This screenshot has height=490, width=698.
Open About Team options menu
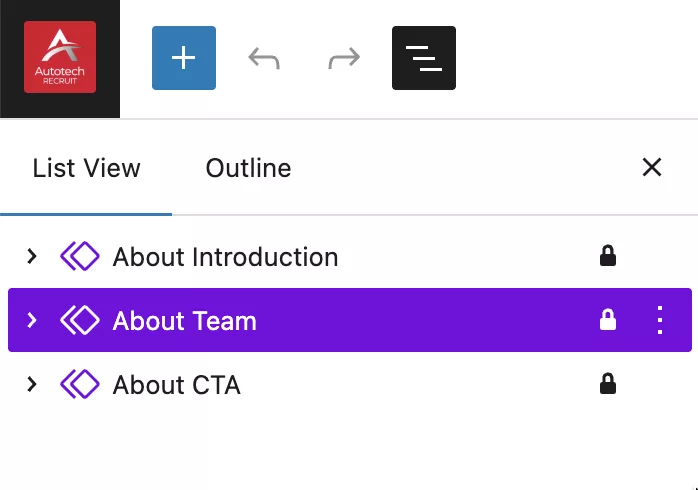pyautogui.click(x=659, y=320)
